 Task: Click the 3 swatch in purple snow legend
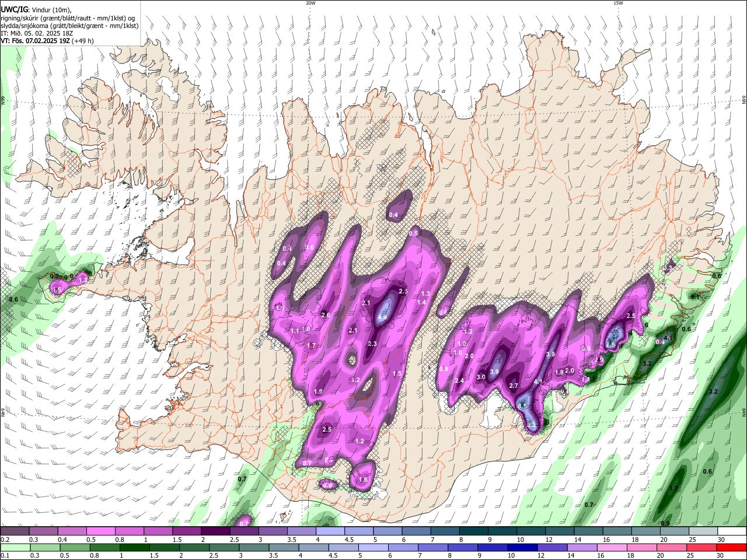(273, 531)
